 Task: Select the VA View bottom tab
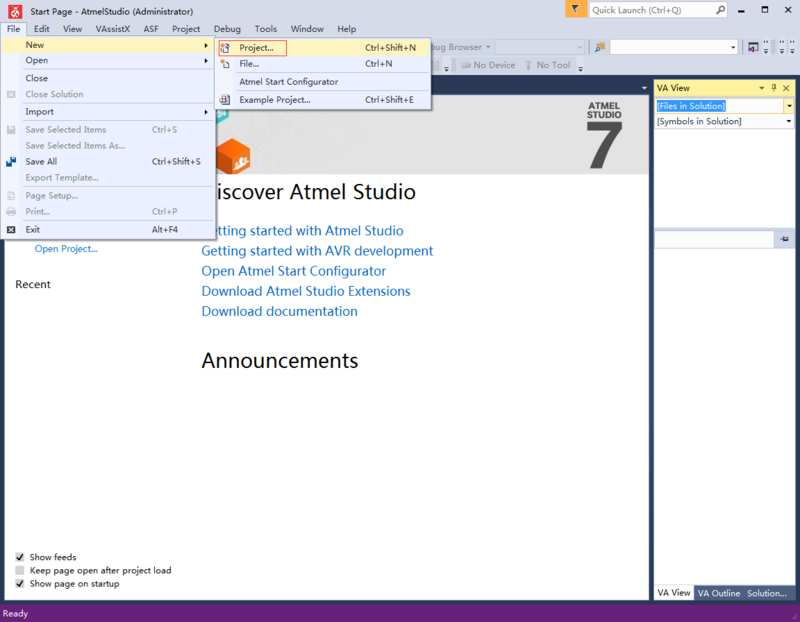coord(673,593)
